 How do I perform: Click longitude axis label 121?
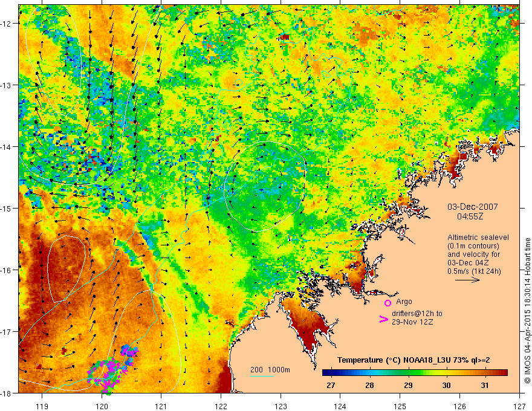coord(161,406)
